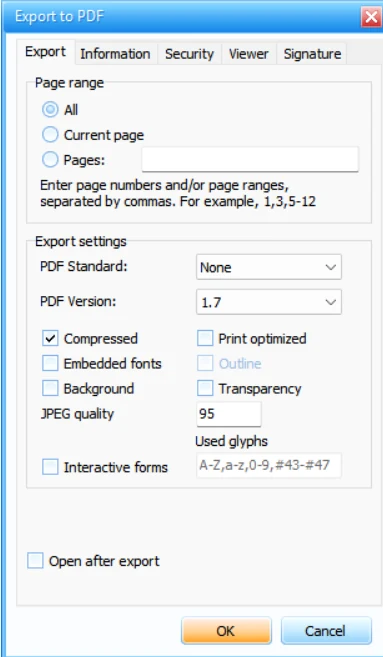383x657 pixels.
Task: Open the Security tab
Action: coord(189,54)
